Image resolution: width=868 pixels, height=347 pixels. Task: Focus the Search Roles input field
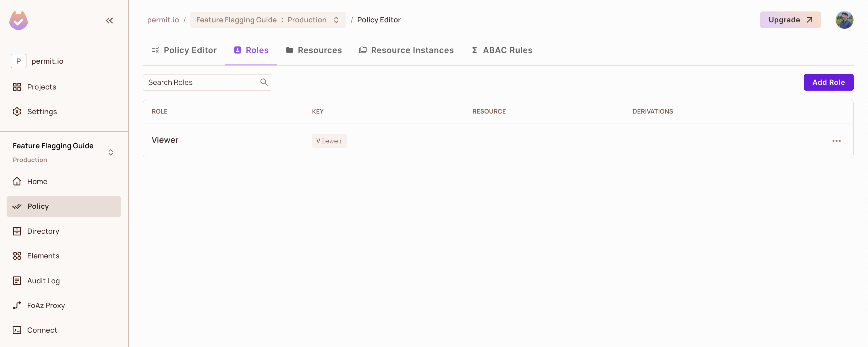point(202,82)
